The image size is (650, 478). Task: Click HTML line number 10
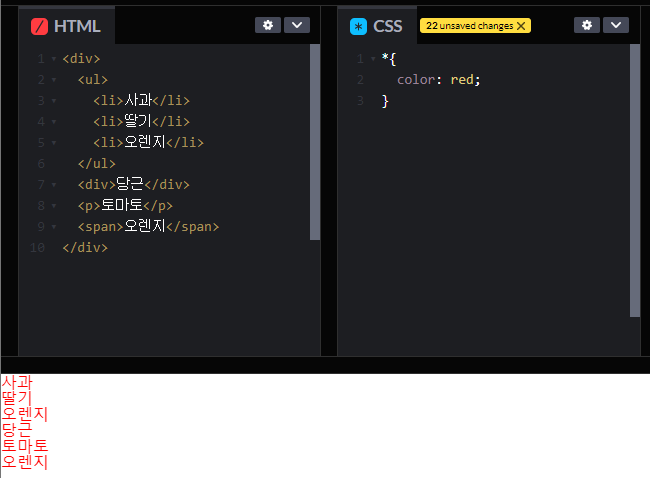[x=37, y=248]
